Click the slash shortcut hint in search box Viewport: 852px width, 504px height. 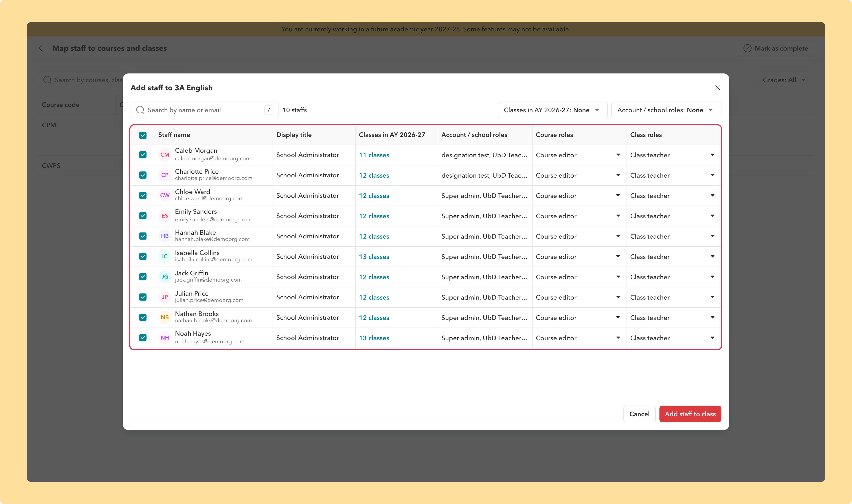pyautogui.click(x=269, y=110)
